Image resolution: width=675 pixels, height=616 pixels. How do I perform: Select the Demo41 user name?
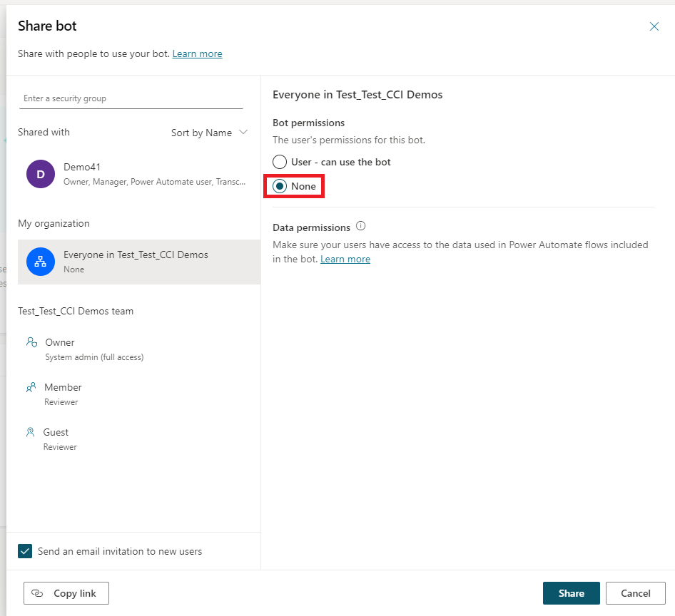click(82, 167)
